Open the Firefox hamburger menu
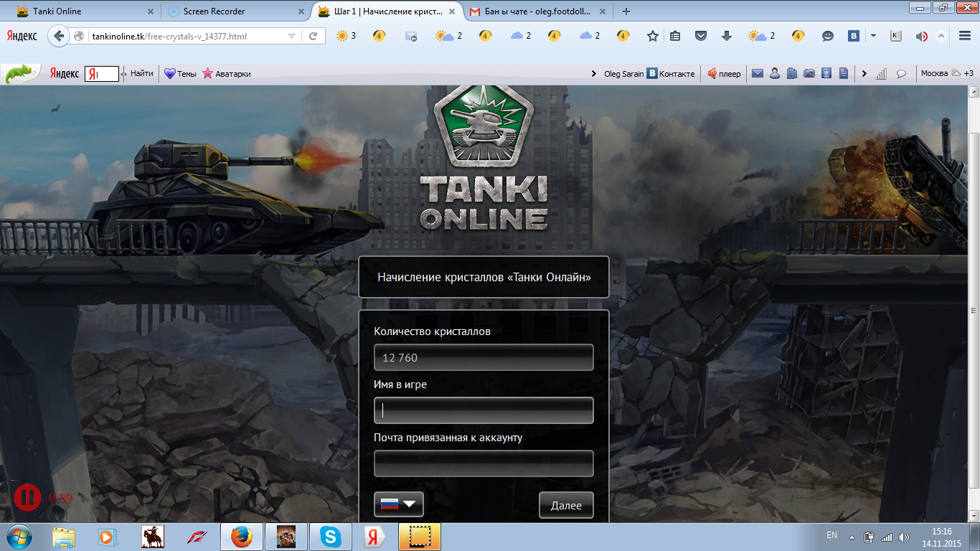The width and height of the screenshot is (980, 551). tap(963, 36)
